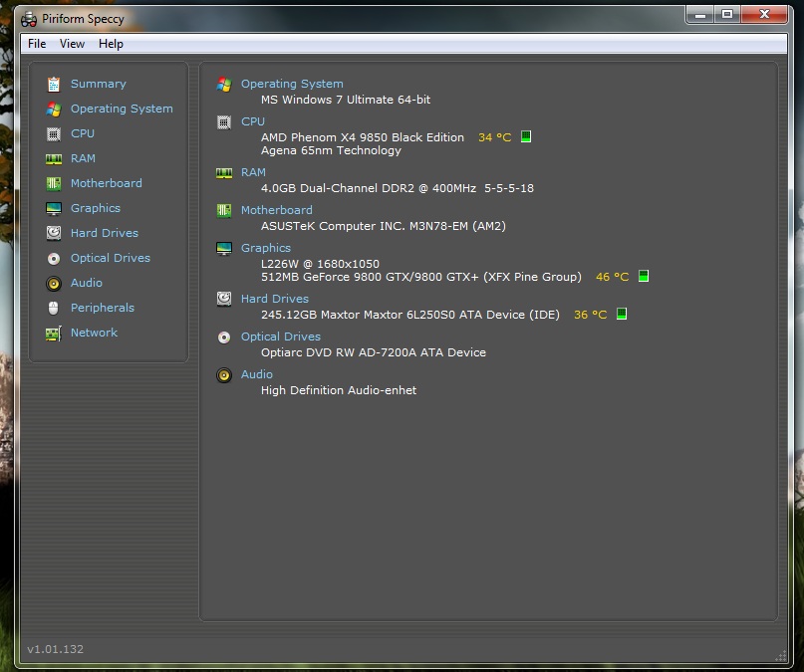Viewport: 804px width, 672px height.
Task: Open the File menu
Action: [x=37, y=44]
